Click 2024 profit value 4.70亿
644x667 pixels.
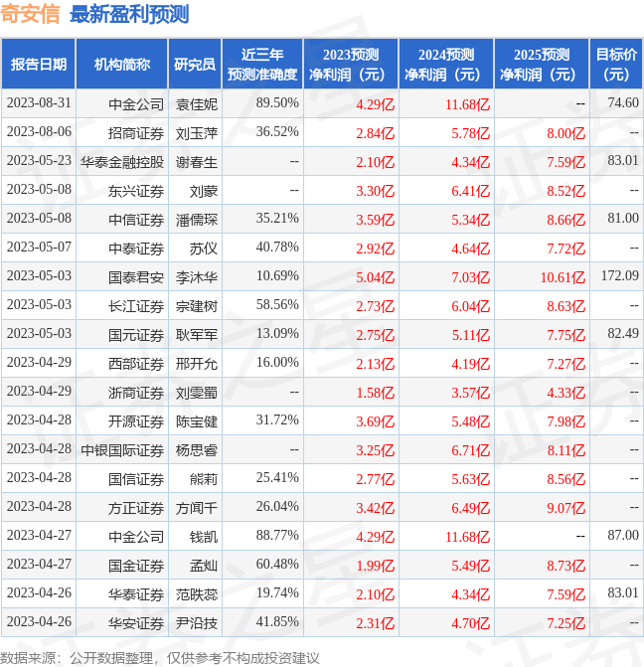click(x=470, y=623)
